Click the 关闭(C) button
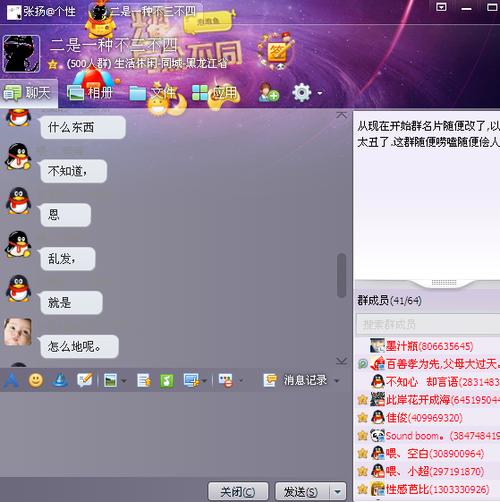The width and height of the screenshot is (500, 502). tap(238, 492)
